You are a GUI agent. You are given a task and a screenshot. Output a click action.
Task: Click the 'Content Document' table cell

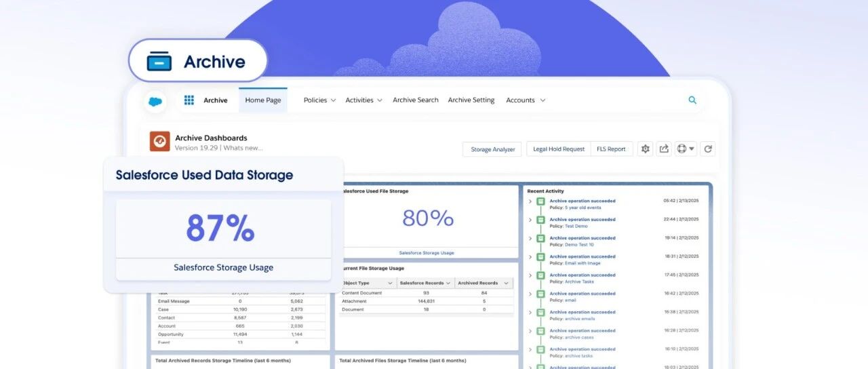click(x=361, y=293)
